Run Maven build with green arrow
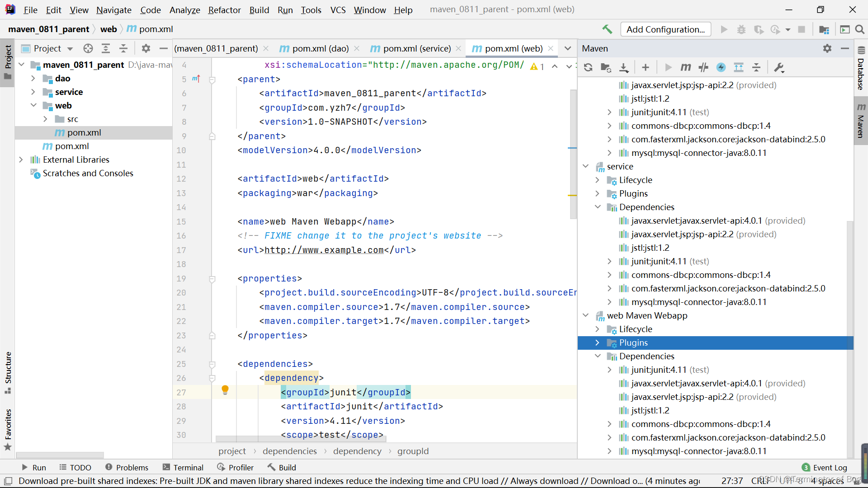Image resolution: width=868 pixels, height=488 pixels. 668,67
